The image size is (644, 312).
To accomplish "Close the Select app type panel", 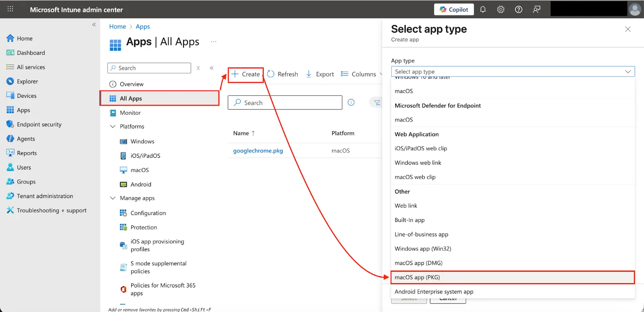I will point(627,29).
